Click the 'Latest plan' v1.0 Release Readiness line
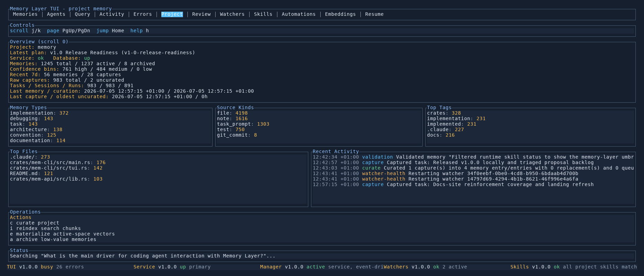 102,53
